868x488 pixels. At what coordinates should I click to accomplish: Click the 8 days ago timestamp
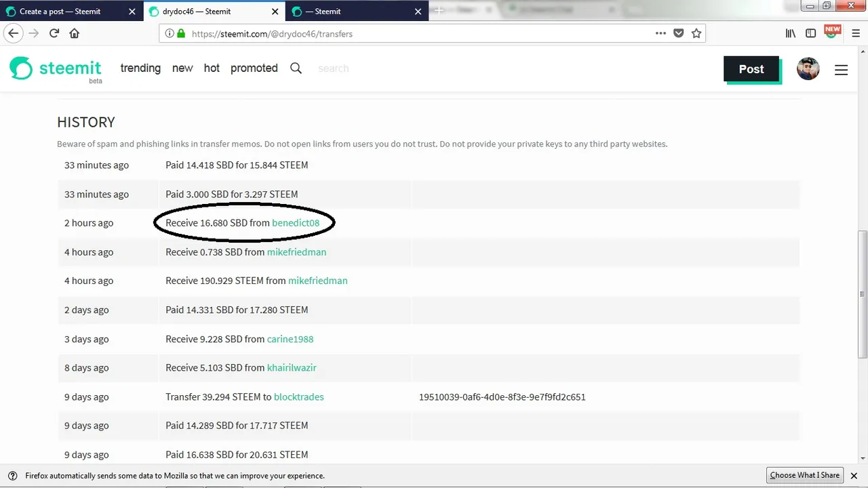(87, 368)
